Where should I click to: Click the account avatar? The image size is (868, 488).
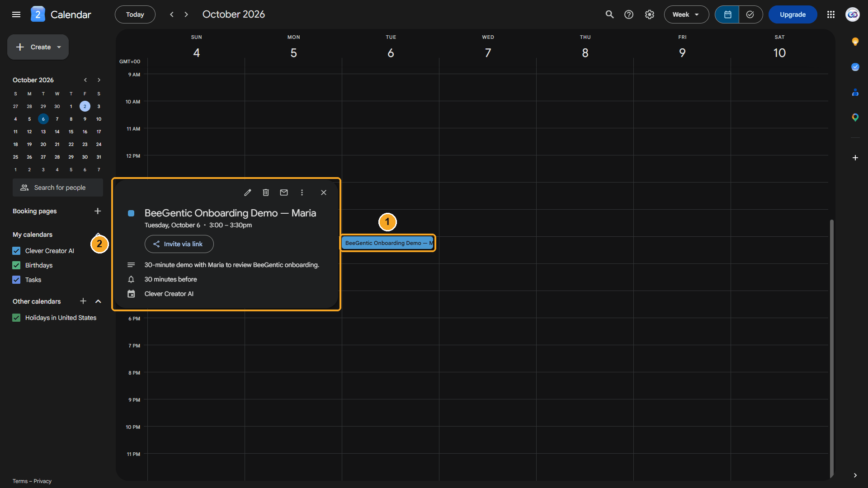(x=853, y=14)
